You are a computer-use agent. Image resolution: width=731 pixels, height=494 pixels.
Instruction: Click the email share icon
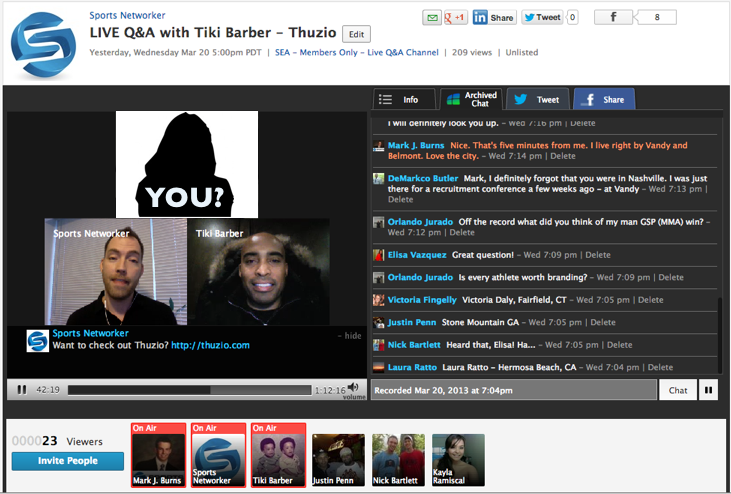(432, 18)
